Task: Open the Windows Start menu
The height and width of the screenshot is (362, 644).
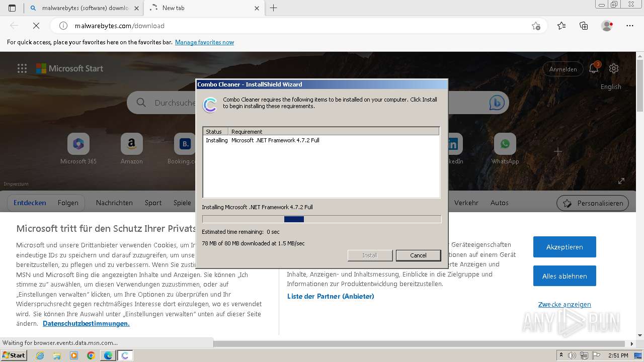Action: click(x=14, y=355)
